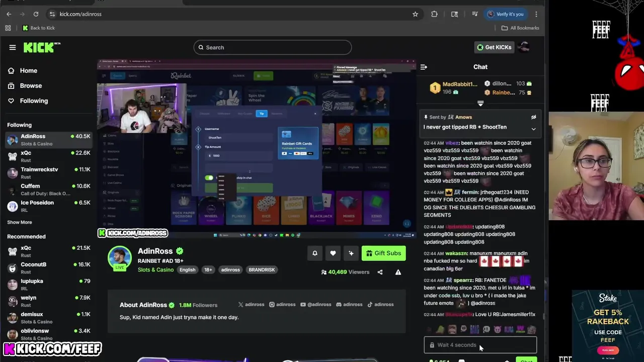Screen dimensions: 644x362
Task: Click the Verify it's you profile button
Action: pyautogui.click(x=506, y=14)
